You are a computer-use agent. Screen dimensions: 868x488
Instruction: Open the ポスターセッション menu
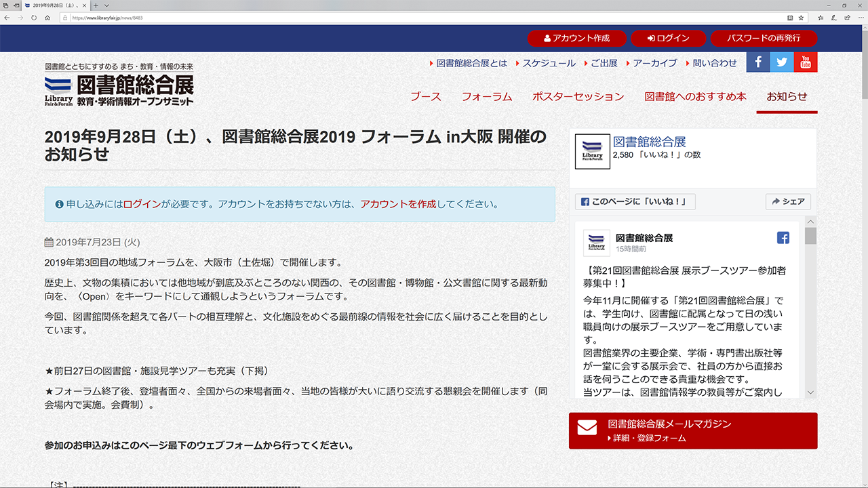pyautogui.click(x=578, y=97)
